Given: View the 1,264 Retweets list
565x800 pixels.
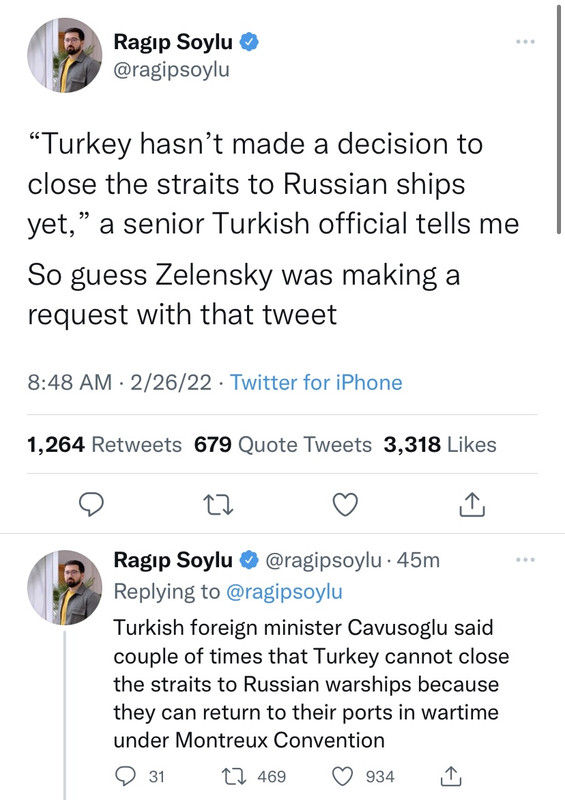Looking at the screenshot, I should pos(104,444).
